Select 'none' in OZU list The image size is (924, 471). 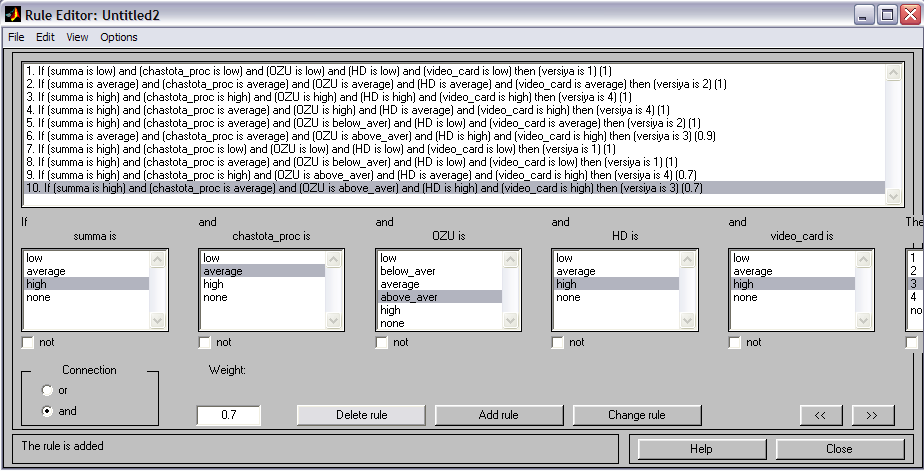[x=440, y=323]
